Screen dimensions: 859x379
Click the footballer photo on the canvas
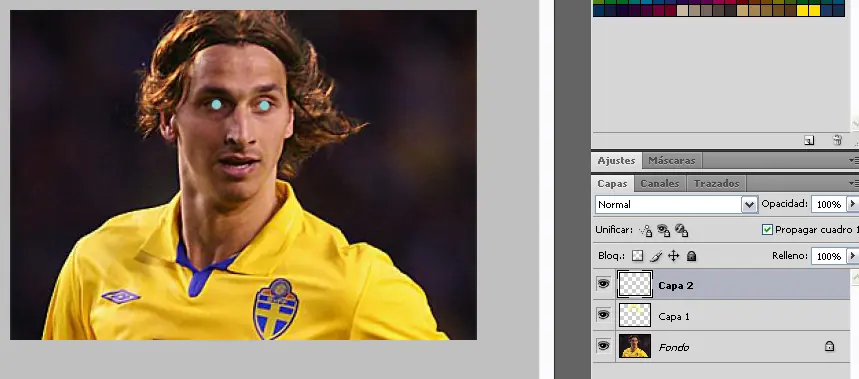tap(243, 175)
